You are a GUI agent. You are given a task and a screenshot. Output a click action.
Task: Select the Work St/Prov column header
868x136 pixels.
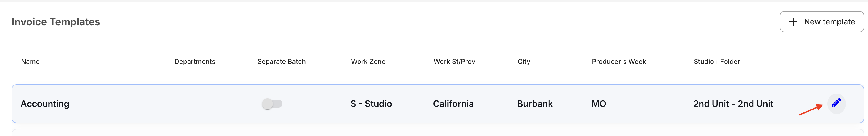(x=454, y=62)
